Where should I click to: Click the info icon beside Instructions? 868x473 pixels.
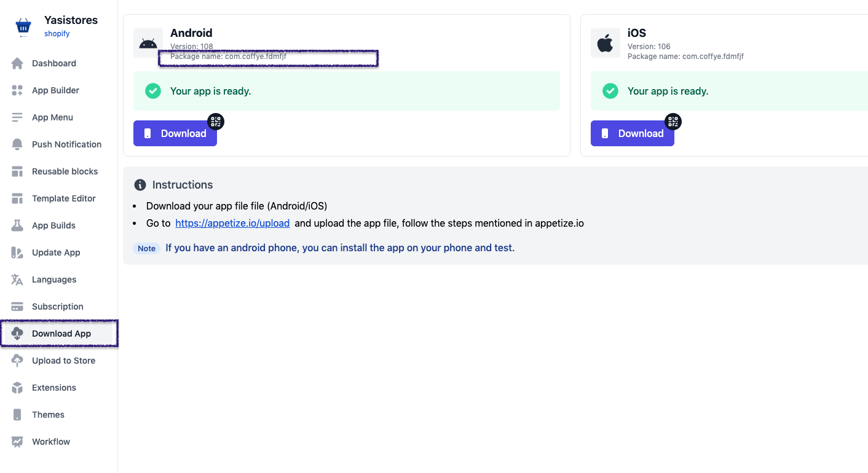(x=140, y=184)
